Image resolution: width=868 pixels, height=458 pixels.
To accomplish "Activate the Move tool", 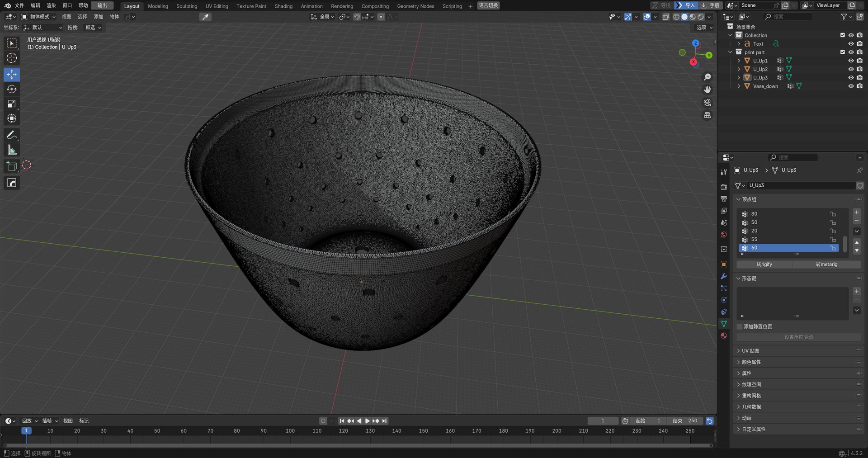I will tap(12, 74).
